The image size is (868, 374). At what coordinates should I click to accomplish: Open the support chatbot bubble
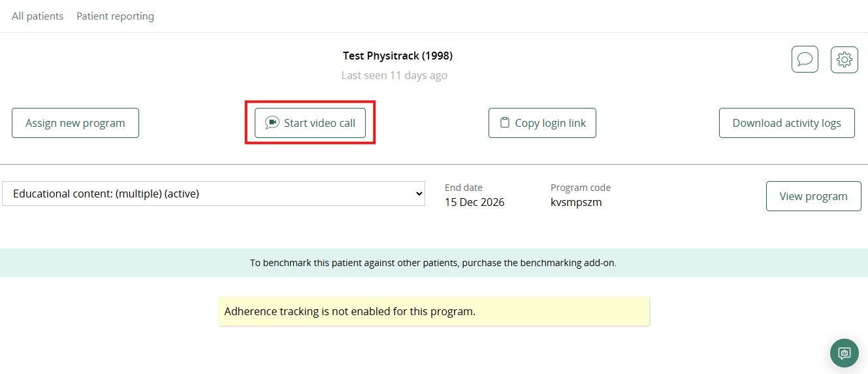click(844, 353)
